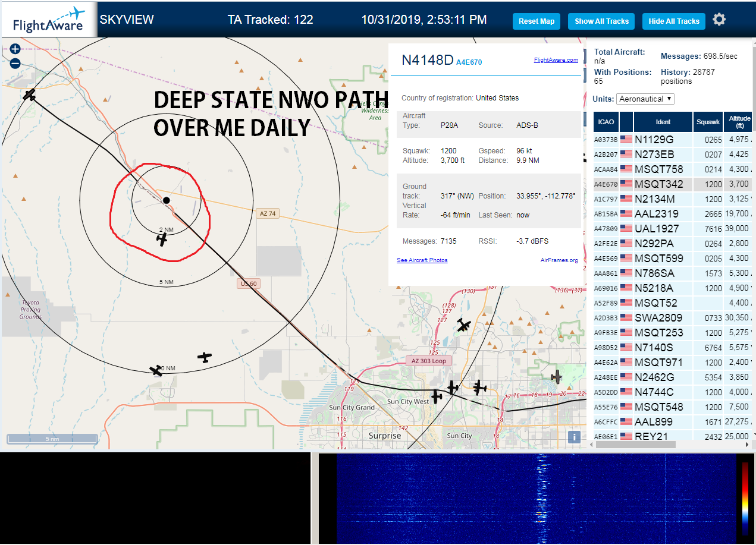
Task: Select the MSQT52 row
Action: pyautogui.click(x=673, y=303)
